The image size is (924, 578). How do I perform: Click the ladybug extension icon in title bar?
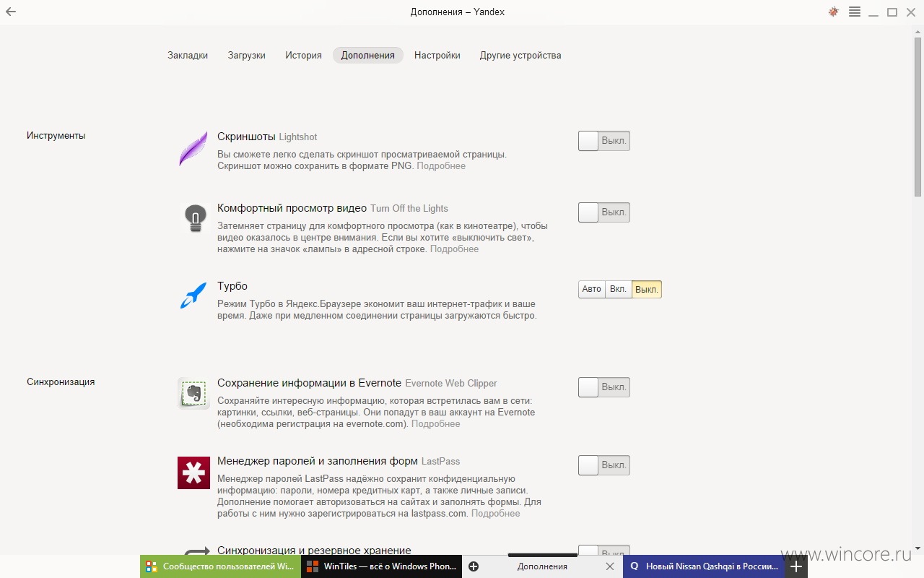click(x=834, y=12)
